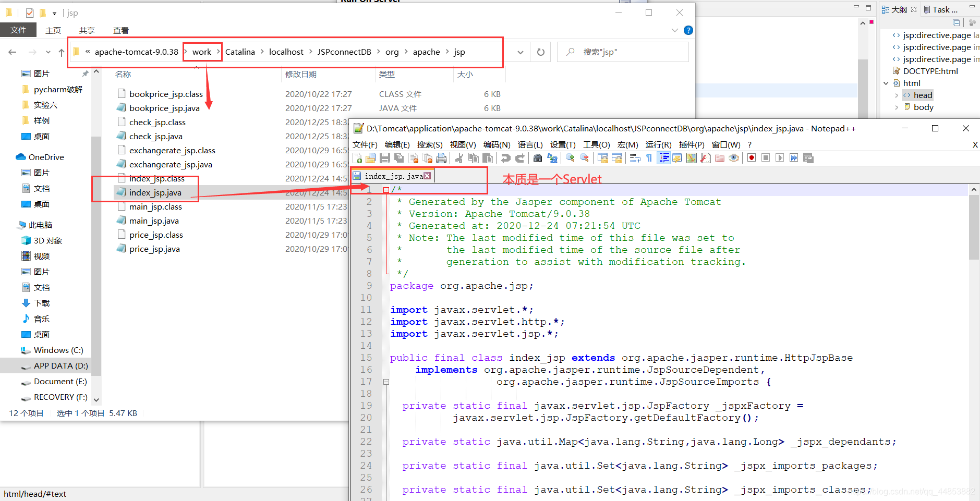This screenshot has height=501, width=980.
Task: Click Catalina in the address breadcrumb
Action: click(240, 52)
